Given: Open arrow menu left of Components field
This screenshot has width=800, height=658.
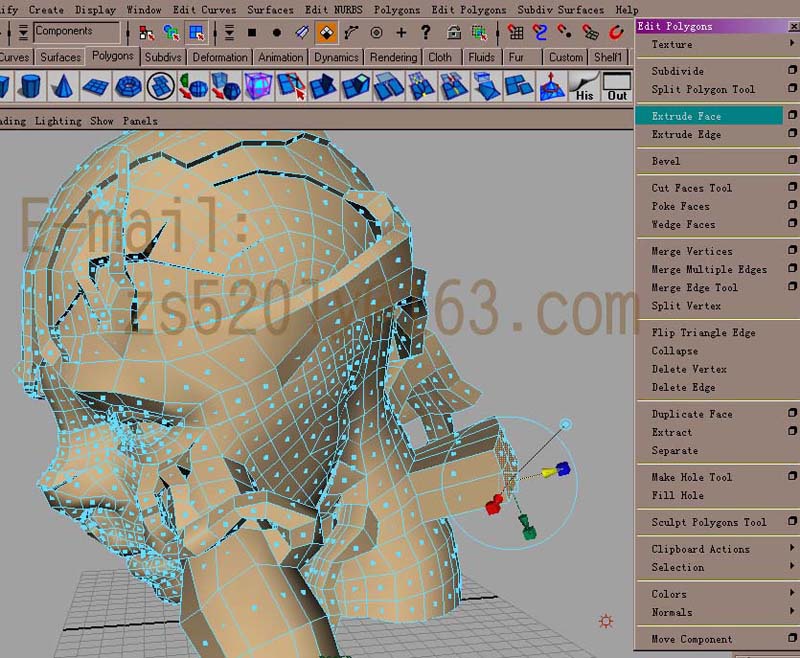Looking at the screenshot, I should tap(23, 33).
